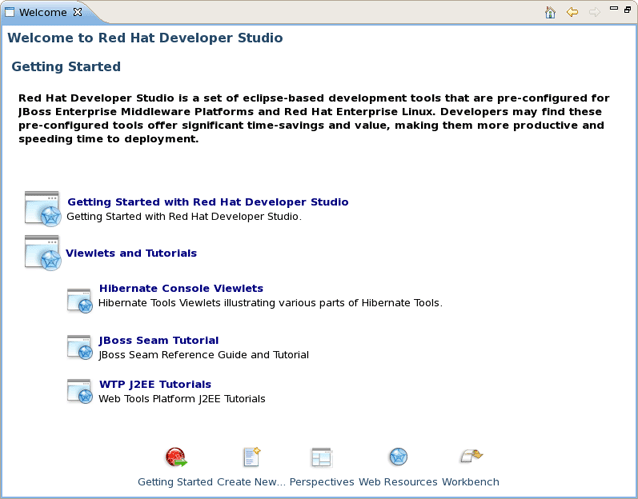The height and width of the screenshot is (499, 638).
Task: Click the greyed forward navigation arrow
Action: (x=593, y=13)
